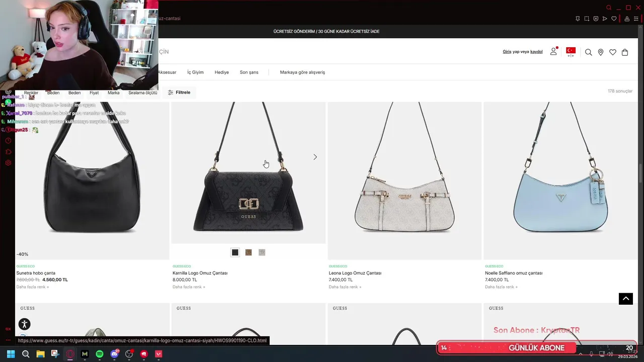This screenshot has width=644, height=362.
Task: Open the Aksesuar menu
Action: (x=167, y=72)
